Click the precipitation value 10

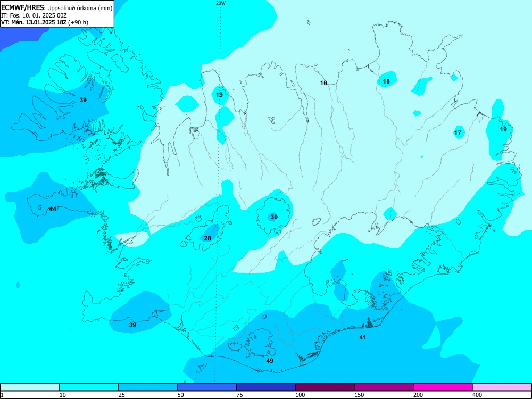(x=323, y=83)
